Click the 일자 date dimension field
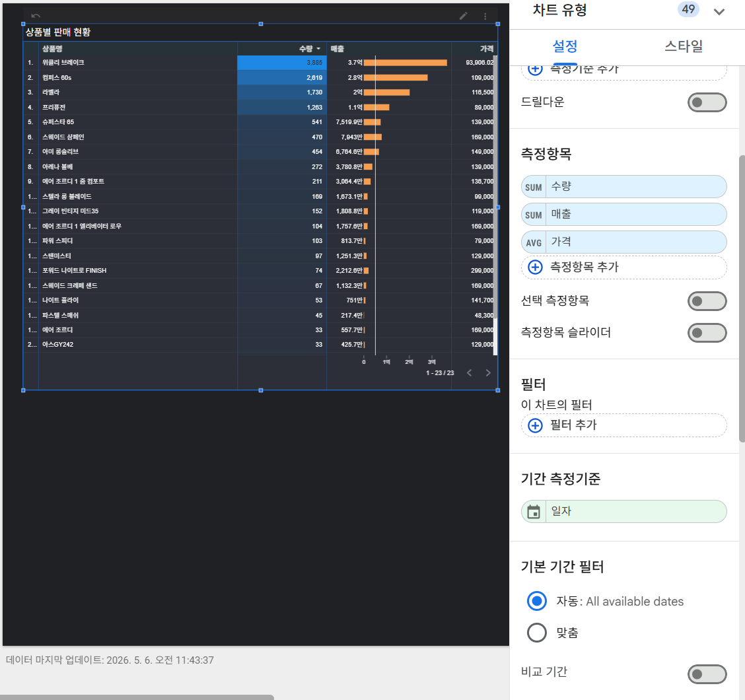The height and width of the screenshot is (700, 745). click(624, 511)
